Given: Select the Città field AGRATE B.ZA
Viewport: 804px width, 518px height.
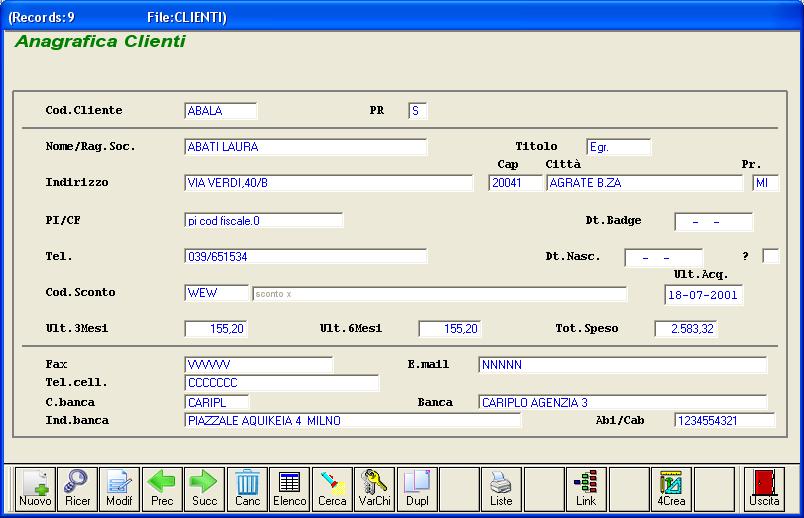Looking at the screenshot, I should click(x=645, y=183).
